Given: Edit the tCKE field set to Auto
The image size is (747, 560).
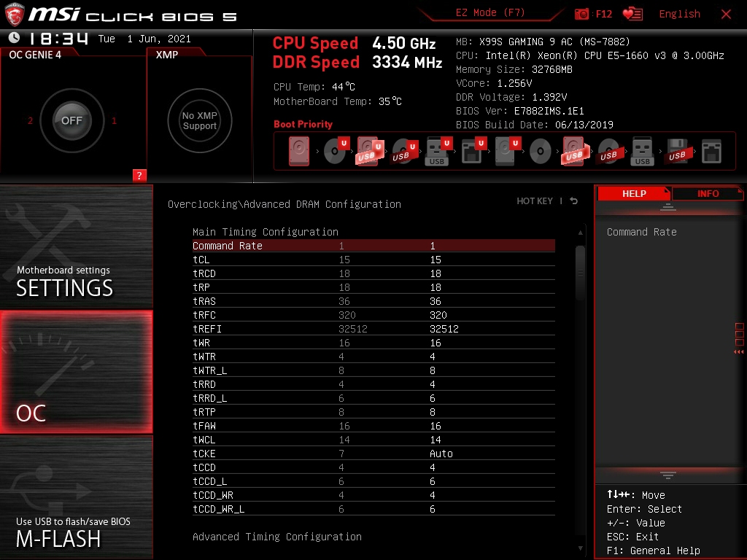Looking at the screenshot, I should click(441, 454).
